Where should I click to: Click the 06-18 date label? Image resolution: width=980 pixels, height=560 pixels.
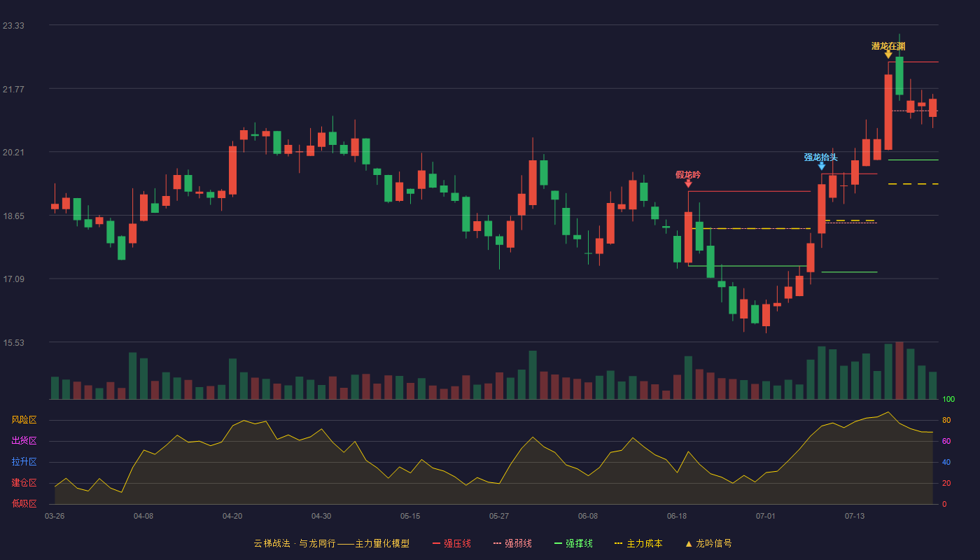click(677, 516)
